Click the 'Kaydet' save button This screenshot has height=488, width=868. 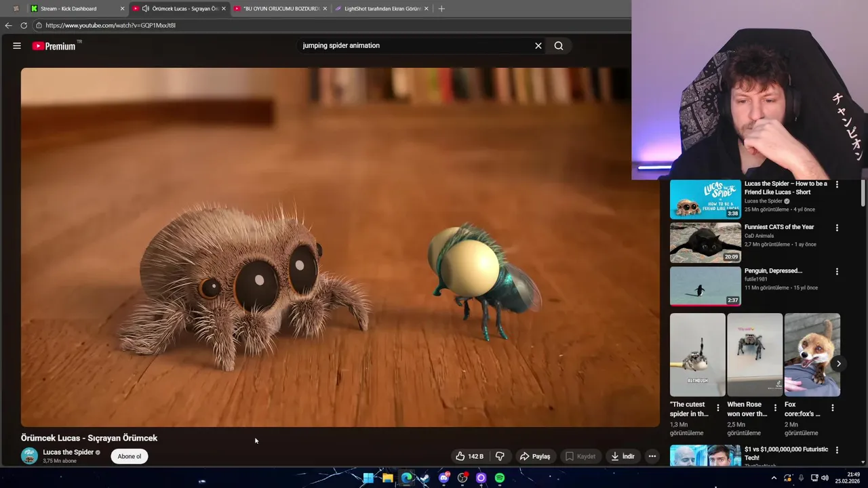[x=580, y=456]
